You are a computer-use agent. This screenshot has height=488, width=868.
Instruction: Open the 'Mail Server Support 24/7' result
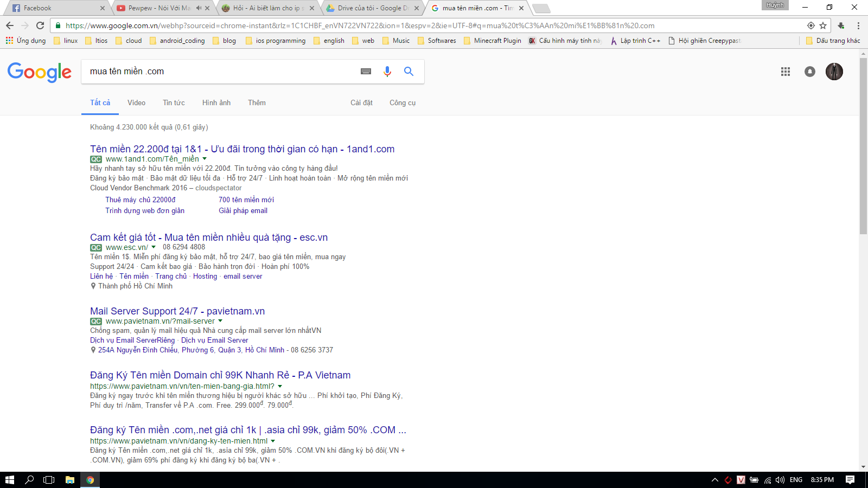(x=177, y=311)
